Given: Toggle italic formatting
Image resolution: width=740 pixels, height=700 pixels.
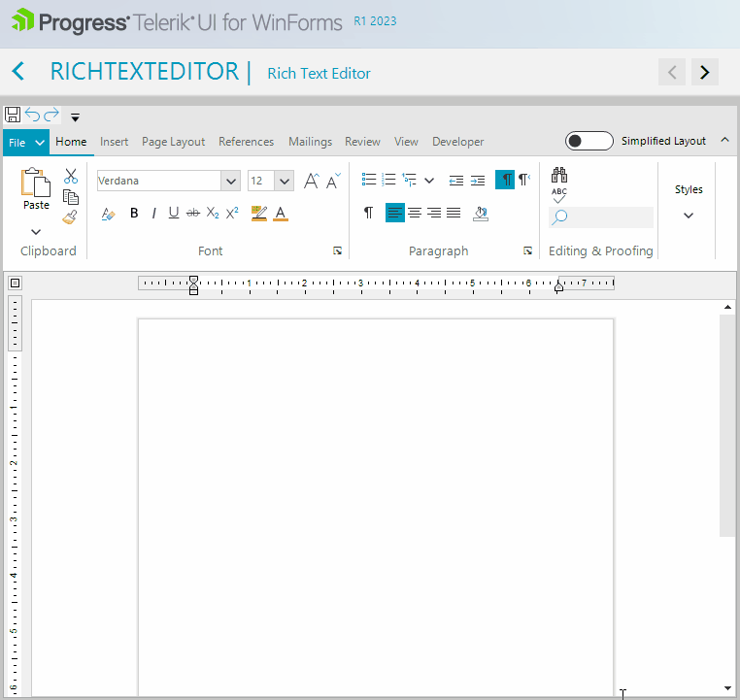Looking at the screenshot, I should click(x=153, y=214).
